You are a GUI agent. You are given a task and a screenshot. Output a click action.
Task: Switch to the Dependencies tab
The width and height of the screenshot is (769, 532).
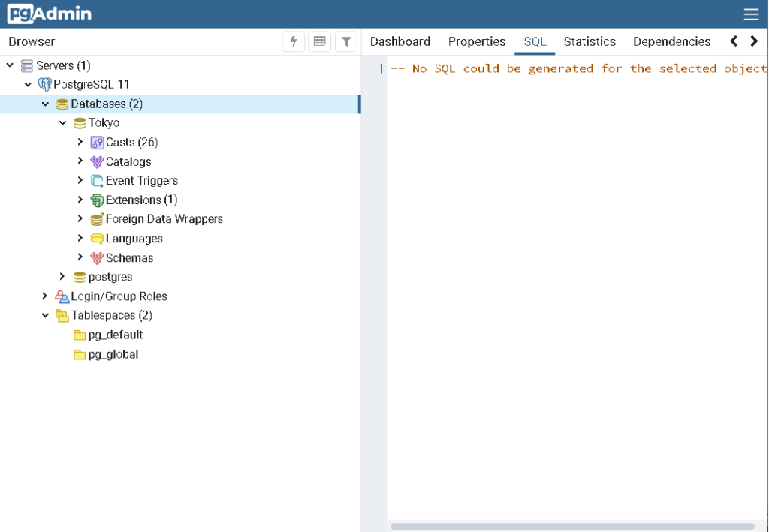(x=671, y=41)
